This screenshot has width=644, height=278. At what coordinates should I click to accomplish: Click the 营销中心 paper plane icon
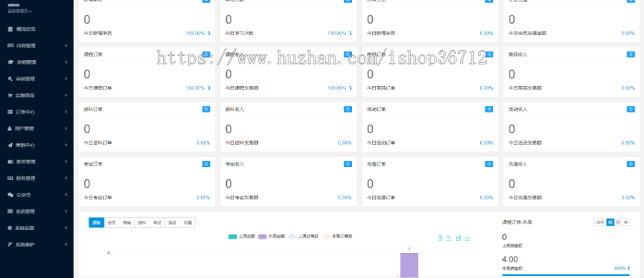10,145
